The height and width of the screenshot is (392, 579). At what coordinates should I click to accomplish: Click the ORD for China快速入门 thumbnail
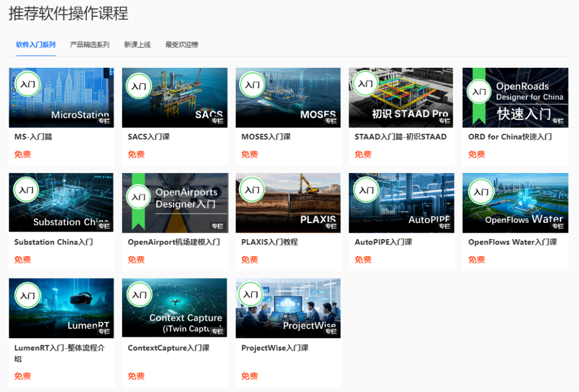[515, 97]
